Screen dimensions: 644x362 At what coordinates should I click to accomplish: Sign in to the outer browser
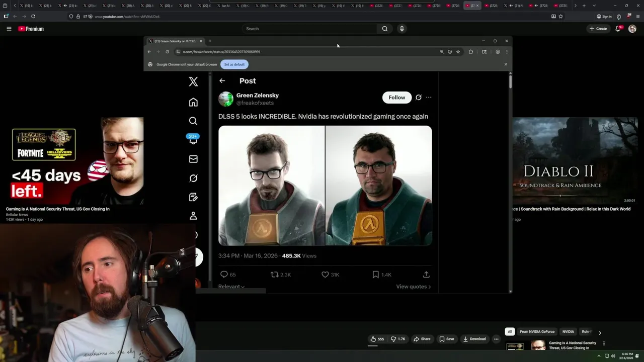tap(604, 17)
